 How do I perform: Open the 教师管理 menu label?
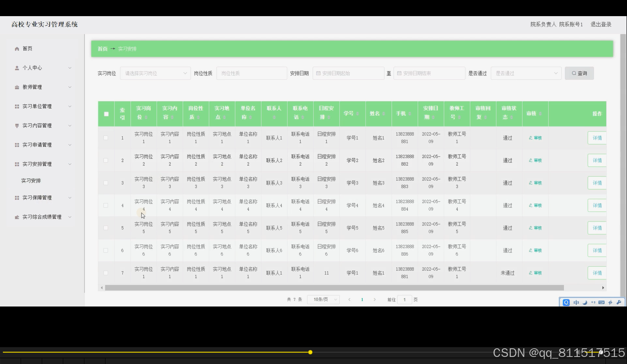tap(32, 87)
